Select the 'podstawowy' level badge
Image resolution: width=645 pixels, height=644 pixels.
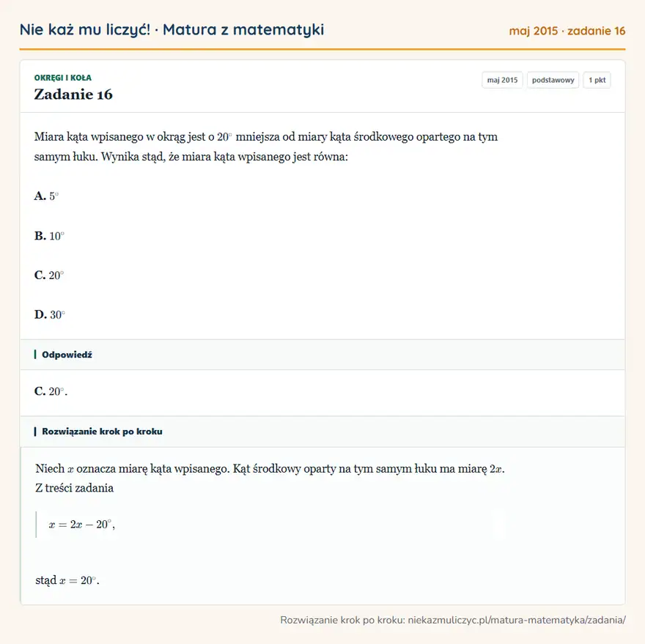(553, 80)
